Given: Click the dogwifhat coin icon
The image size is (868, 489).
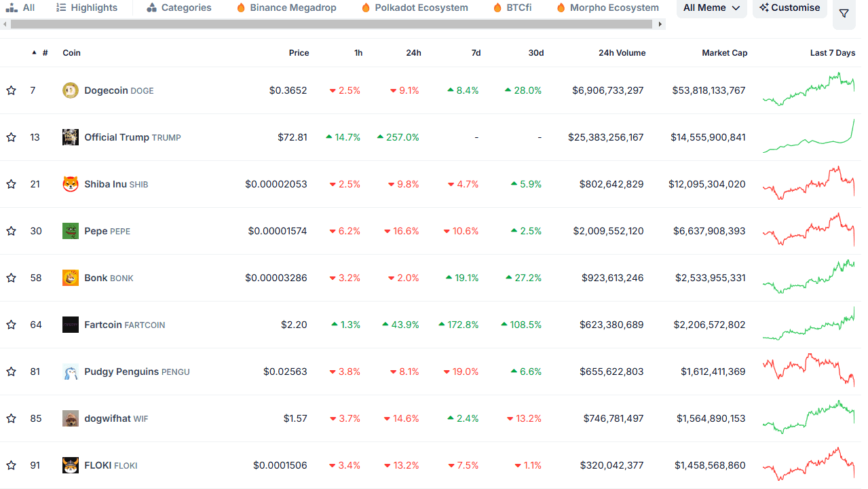Looking at the screenshot, I should pos(71,418).
